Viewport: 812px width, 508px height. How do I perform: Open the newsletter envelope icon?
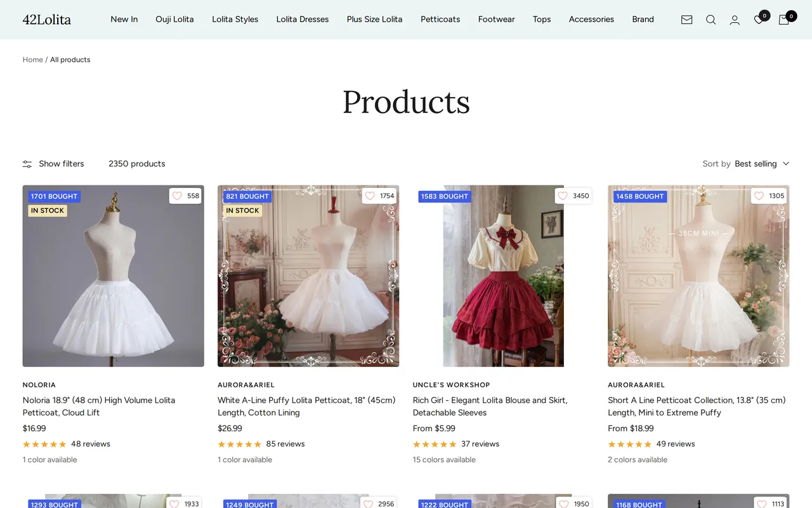pos(686,20)
